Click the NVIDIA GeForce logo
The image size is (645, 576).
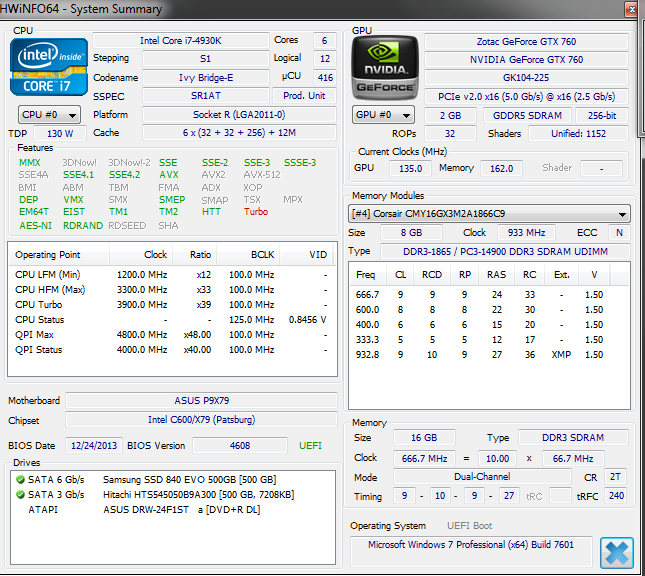click(x=385, y=68)
